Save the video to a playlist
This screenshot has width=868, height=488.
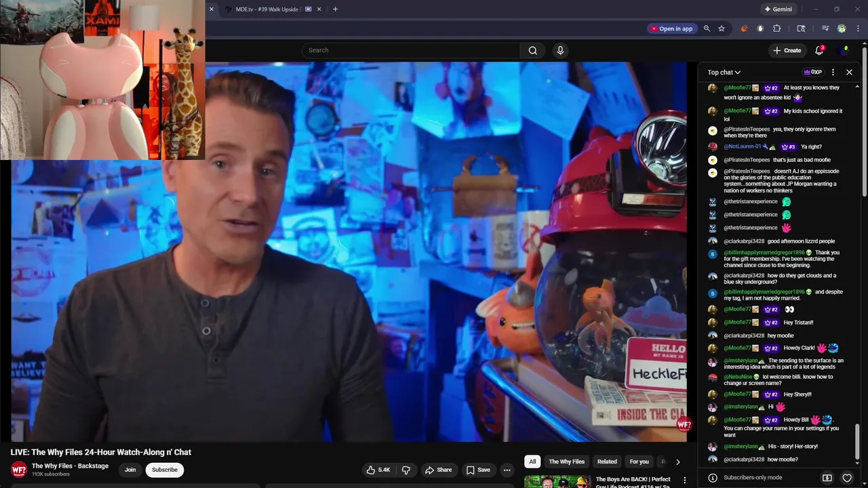point(478,470)
